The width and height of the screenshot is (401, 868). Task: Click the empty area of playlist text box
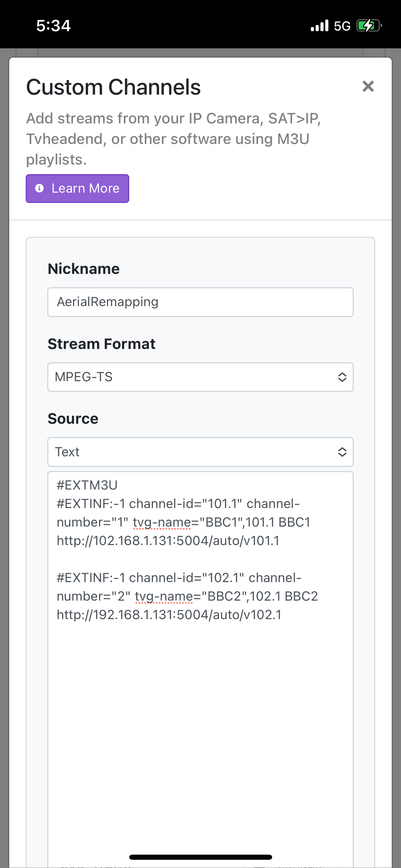200,720
